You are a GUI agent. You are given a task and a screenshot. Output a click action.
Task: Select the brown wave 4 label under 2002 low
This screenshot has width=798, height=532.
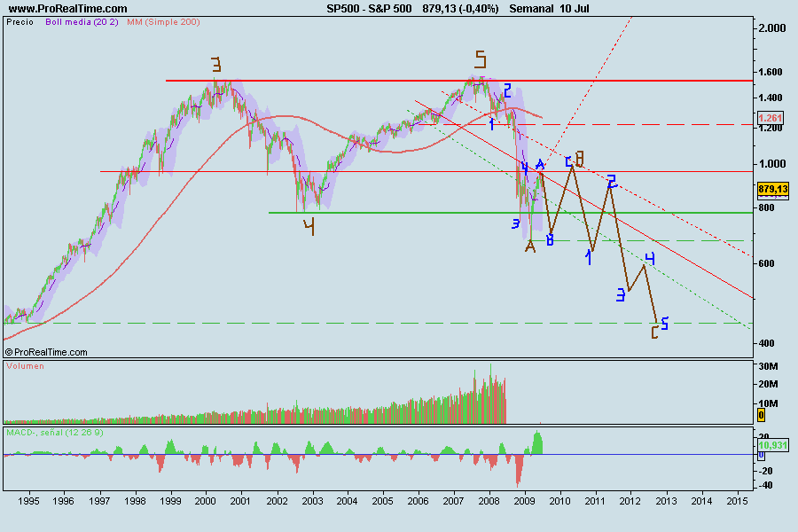(x=309, y=227)
